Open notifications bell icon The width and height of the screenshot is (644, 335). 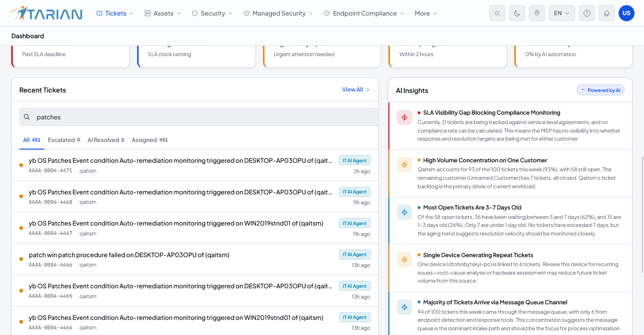coord(607,13)
